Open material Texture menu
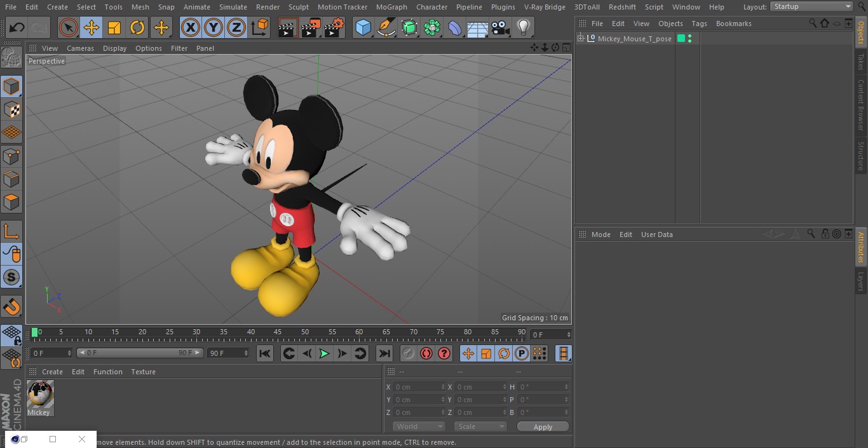The image size is (868, 448). tap(144, 372)
